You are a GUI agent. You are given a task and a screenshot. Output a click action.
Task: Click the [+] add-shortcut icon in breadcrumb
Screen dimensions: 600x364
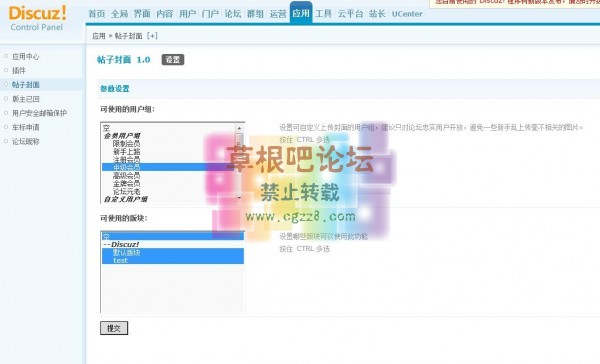(152, 36)
